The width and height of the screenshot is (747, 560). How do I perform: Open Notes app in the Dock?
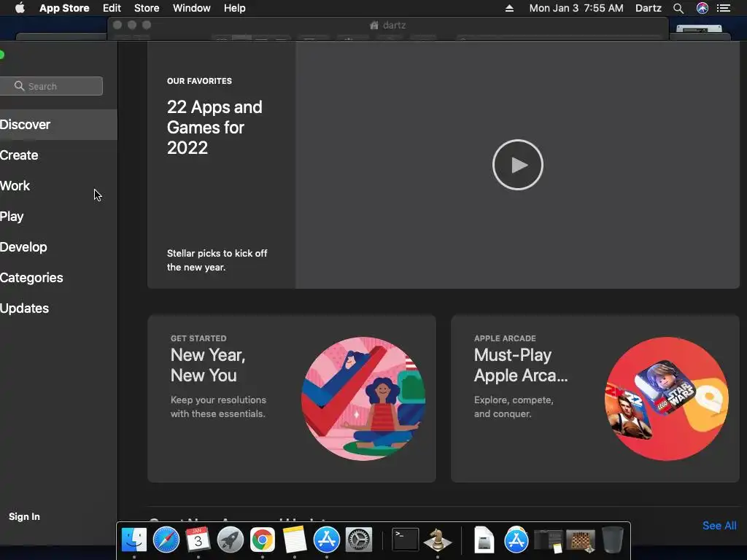295,540
